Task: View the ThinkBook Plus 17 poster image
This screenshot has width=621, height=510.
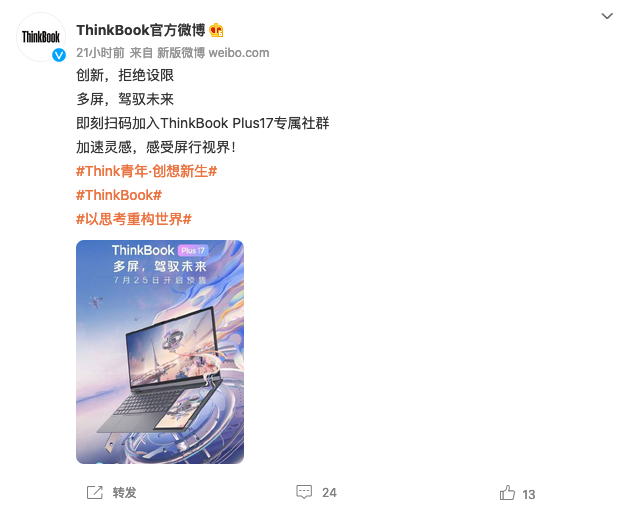Action: 160,352
